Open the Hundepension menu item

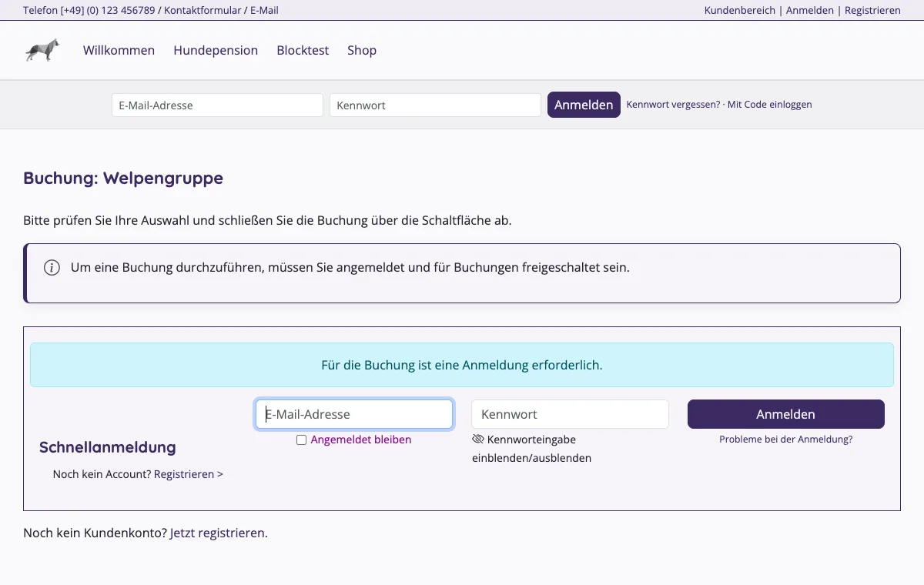click(x=216, y=50)
